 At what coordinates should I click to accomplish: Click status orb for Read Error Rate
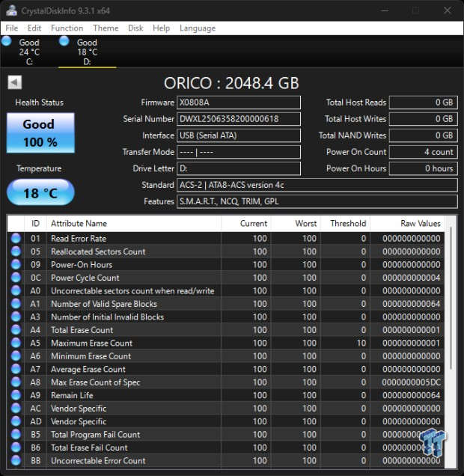tap(16, 238)
